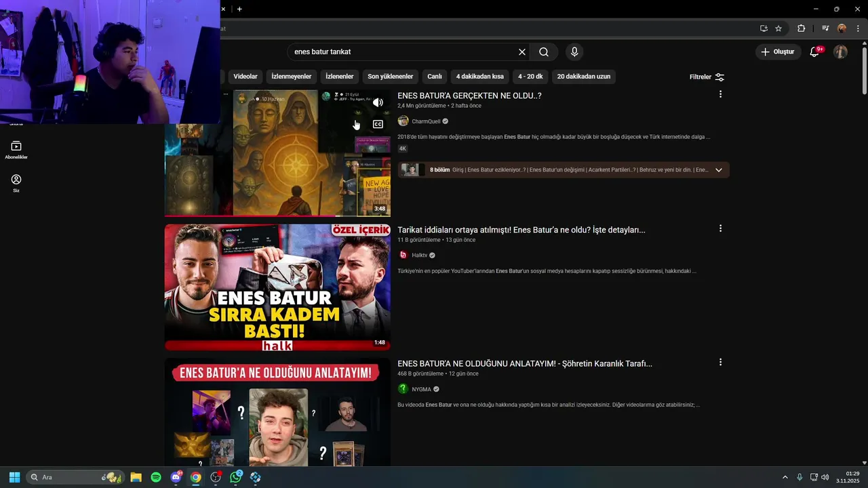This screenshot has width=868, height=488.
Task: Open Tarikat iddiaları ortaya atılmıştı video title
Action: point(521,230)
